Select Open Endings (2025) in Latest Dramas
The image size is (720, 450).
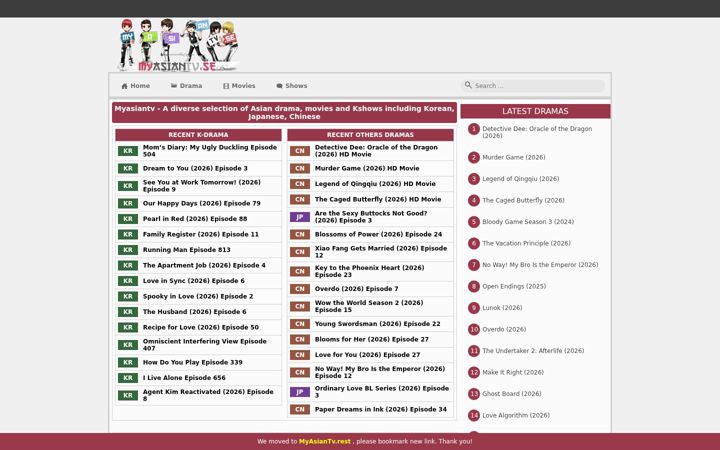coord(514,287)
